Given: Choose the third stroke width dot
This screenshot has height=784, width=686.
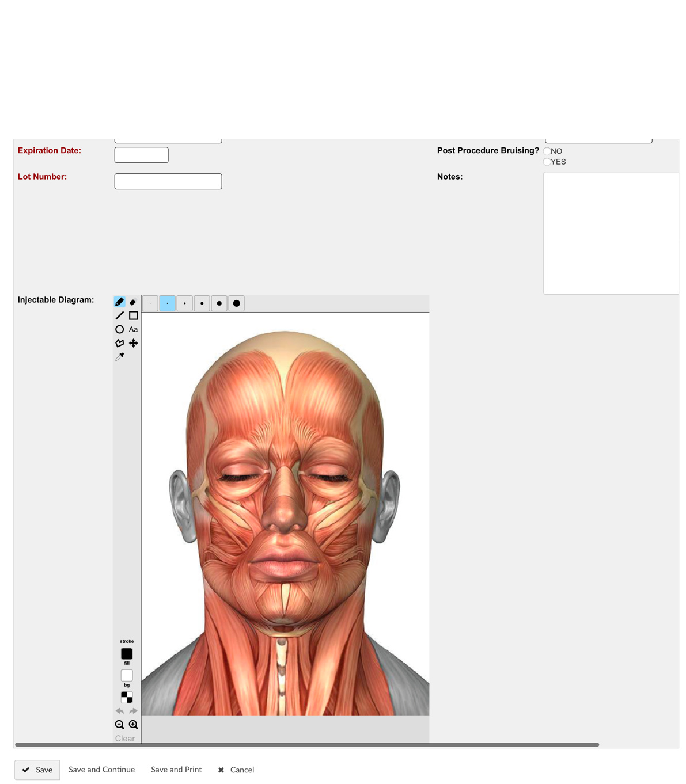Looking at the screenshot, I should tap(185, 303).
